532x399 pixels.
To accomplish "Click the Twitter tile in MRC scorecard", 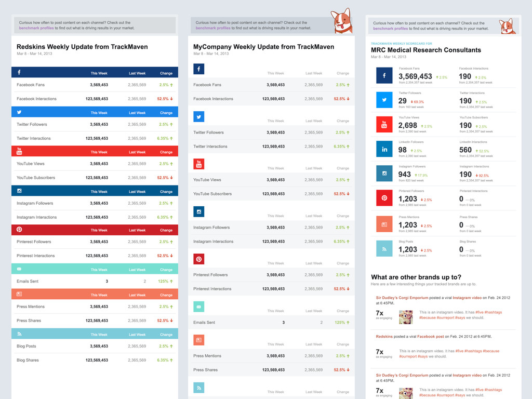I will pos(384,100).
